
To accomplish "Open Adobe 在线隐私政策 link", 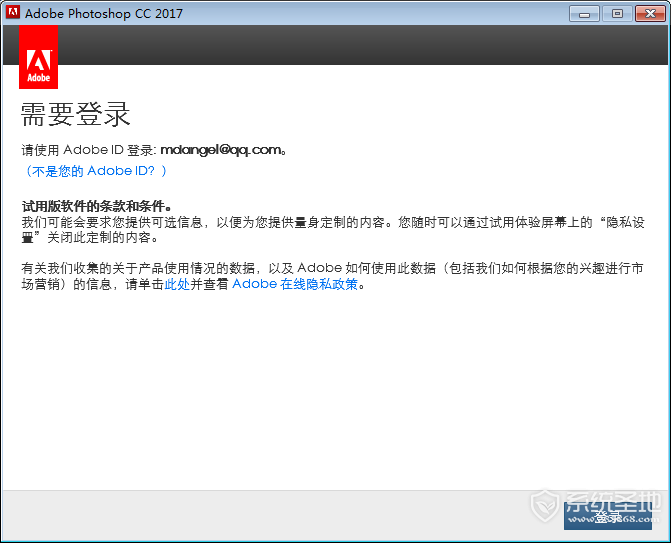I will click(295, 284).
